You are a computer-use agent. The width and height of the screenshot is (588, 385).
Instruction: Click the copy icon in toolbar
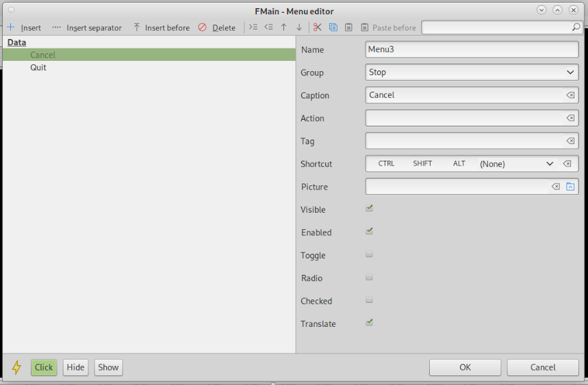[333, 27]
